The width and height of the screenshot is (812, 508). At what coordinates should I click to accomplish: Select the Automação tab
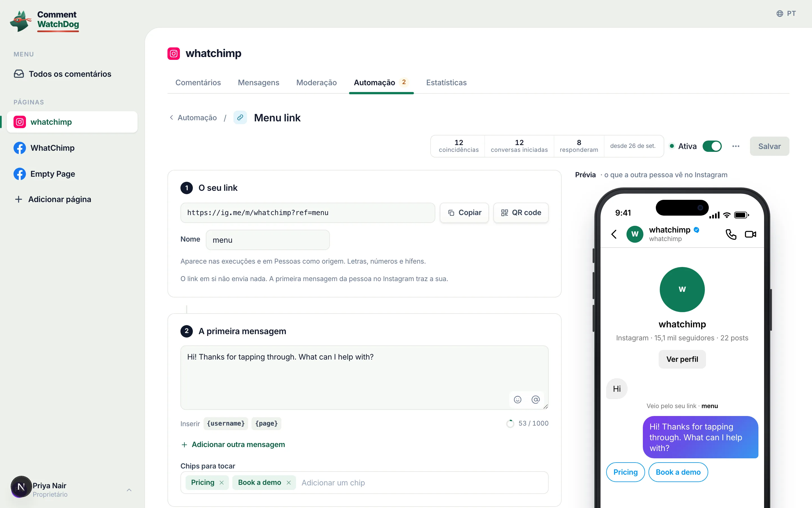pos(381,83)
